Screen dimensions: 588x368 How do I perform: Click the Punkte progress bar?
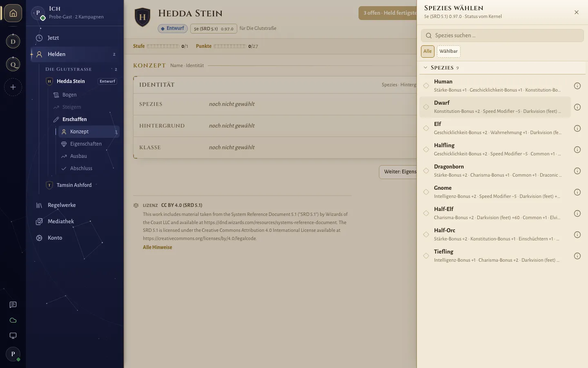[229, 46]
